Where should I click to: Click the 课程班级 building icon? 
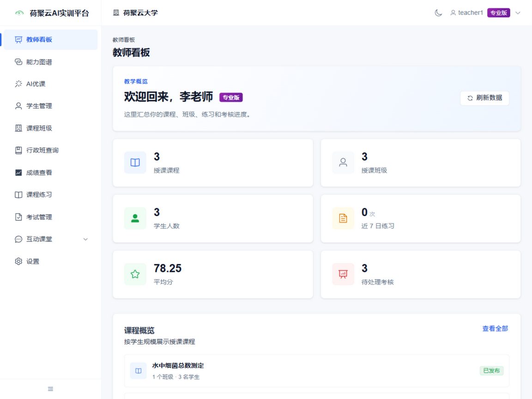(x=18, y=128)
